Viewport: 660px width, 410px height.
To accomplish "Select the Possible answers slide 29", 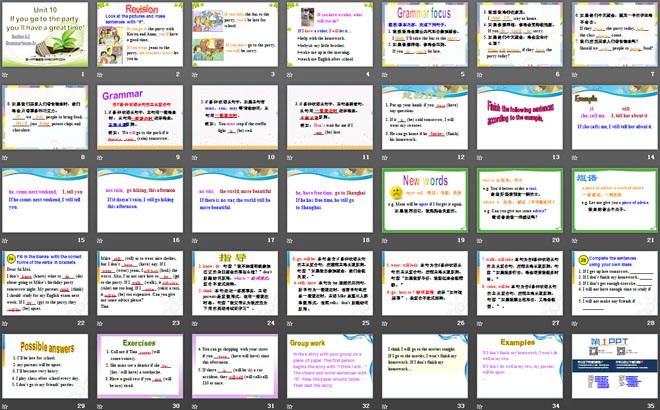I will tap(45, 366).
